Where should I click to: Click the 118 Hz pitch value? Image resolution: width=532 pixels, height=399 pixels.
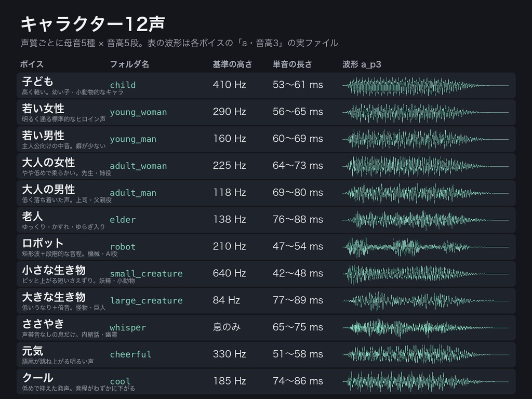pos(229,192)
